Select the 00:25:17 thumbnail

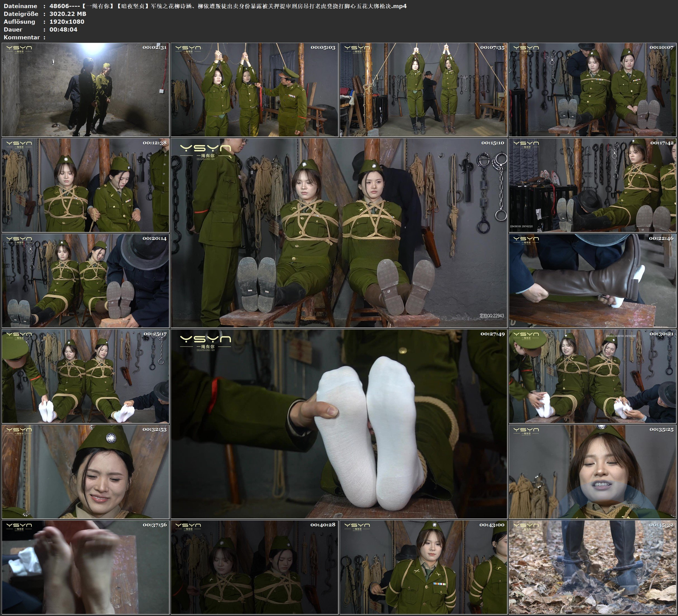coord(85,376)
